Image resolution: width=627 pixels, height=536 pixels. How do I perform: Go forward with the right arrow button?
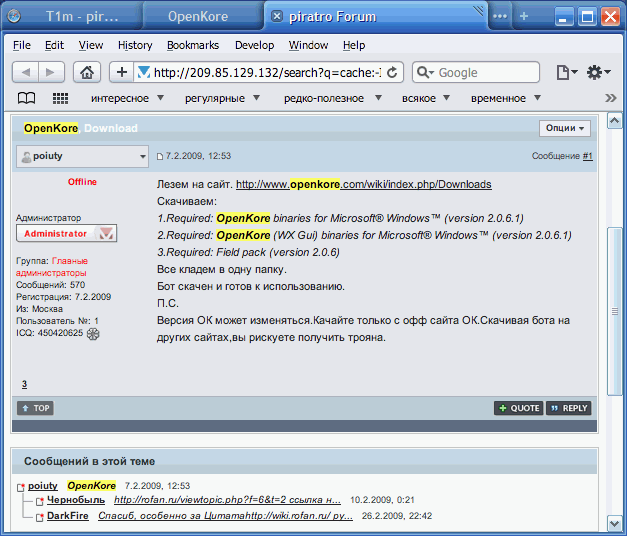point(51,72)
